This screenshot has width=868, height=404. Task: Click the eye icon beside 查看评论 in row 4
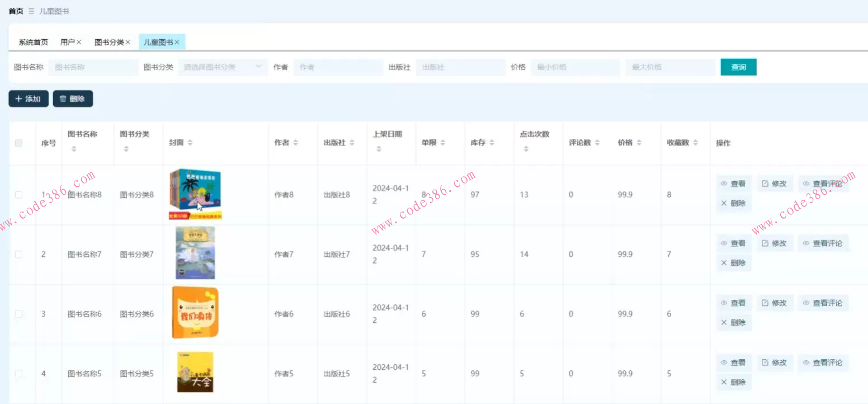click(806, 363)
